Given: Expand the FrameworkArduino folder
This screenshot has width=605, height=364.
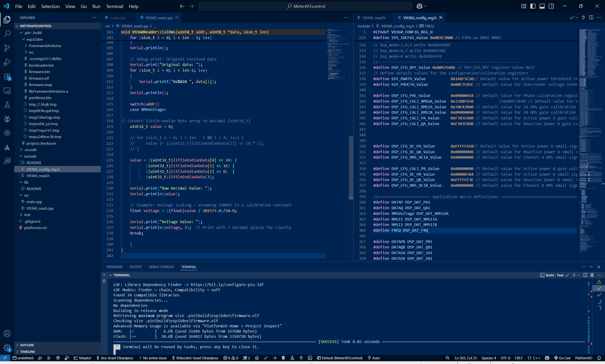Looking at the screenshot, I should point(45,46).
